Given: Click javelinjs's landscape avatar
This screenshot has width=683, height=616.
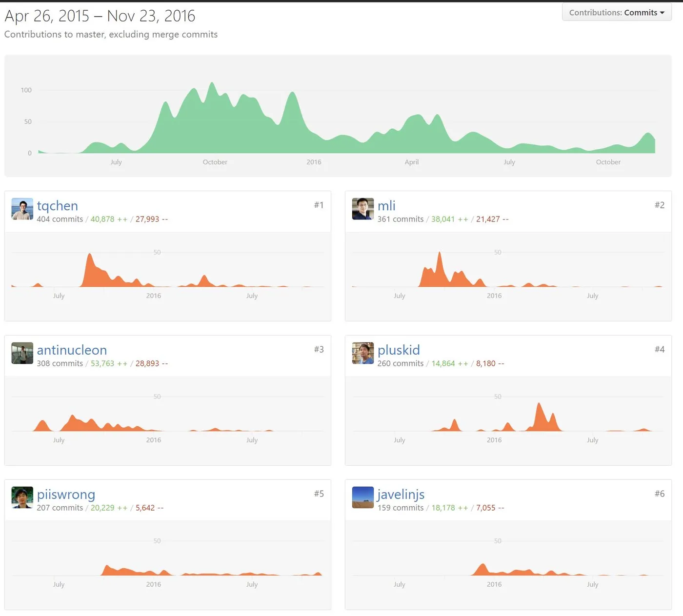Looking at the screenshot, I should pyautogui.click(x=363, y=497).
